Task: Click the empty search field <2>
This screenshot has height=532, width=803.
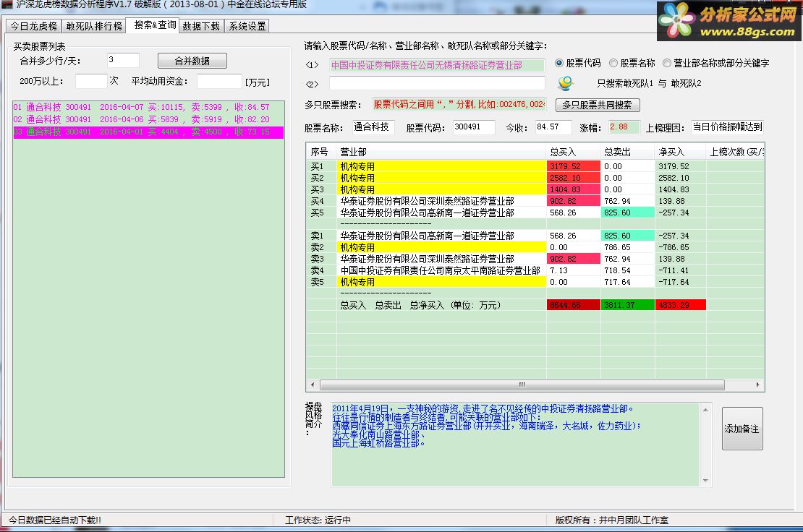Action: click(437, 83)
